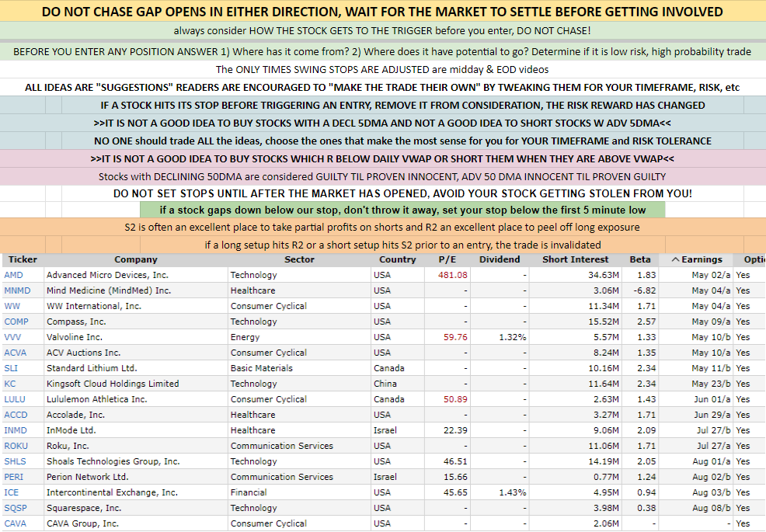Select the Intercontinental Exchange, Inc. cell
The image size is (766, 532).
(136, 492)
